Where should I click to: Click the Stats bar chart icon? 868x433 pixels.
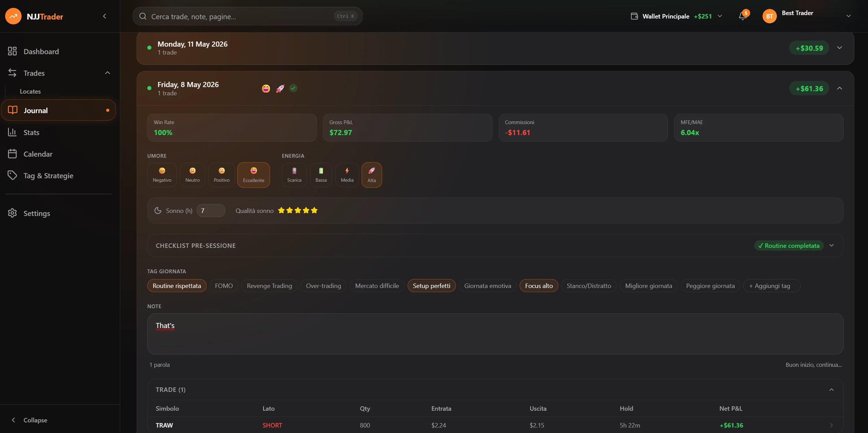12,132
